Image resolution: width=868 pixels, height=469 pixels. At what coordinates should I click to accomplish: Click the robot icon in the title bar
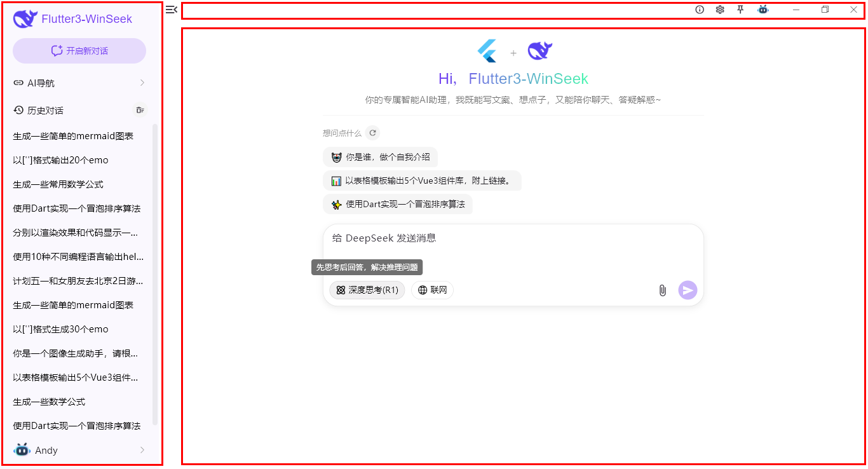(763, 10)
